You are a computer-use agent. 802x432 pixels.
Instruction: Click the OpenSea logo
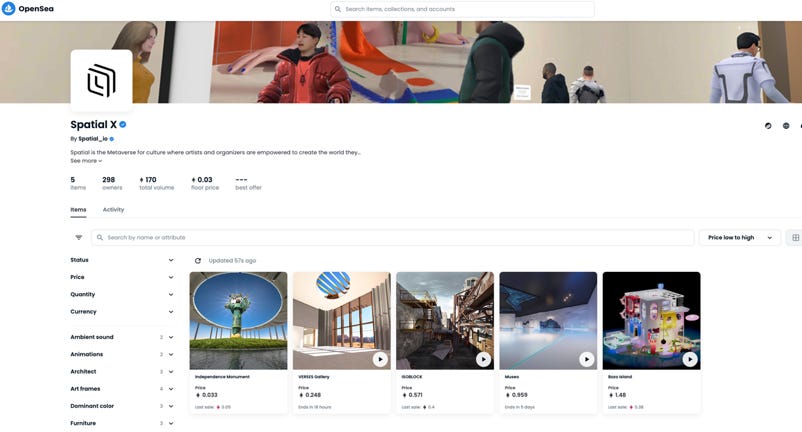[28, 9]
